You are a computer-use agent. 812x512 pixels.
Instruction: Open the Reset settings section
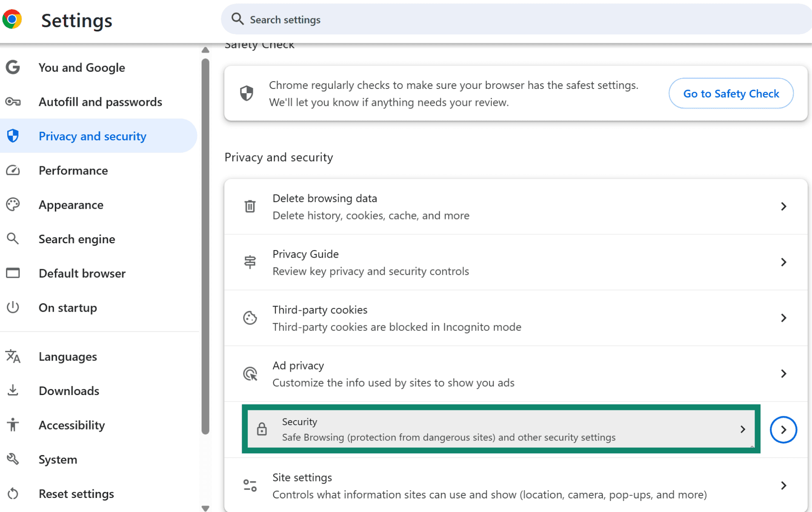point(76,493)
